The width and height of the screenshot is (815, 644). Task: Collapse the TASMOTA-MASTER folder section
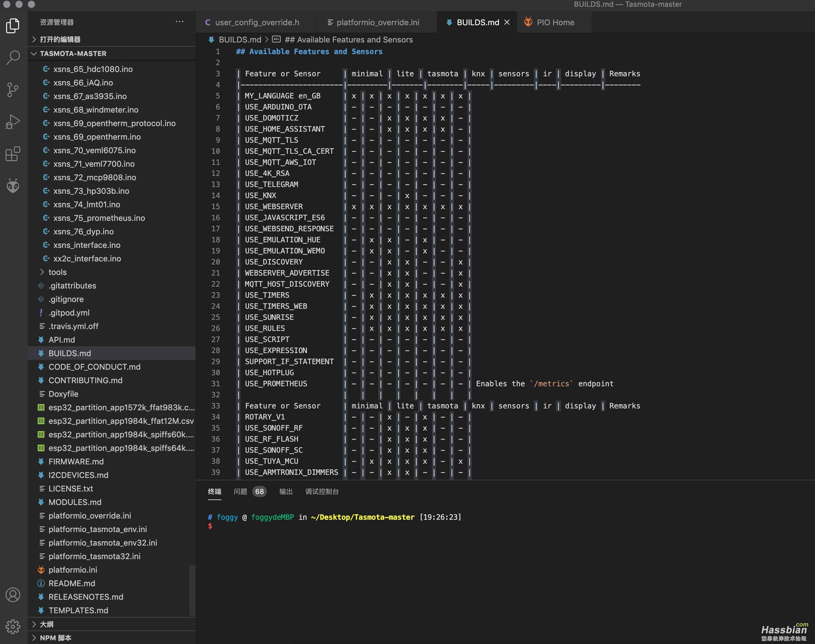click(112, 54)
